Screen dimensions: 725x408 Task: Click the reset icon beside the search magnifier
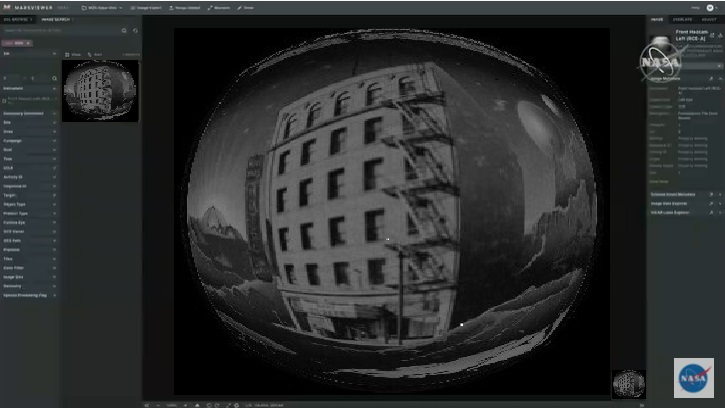pyautogui.click(x=135, y=31)
